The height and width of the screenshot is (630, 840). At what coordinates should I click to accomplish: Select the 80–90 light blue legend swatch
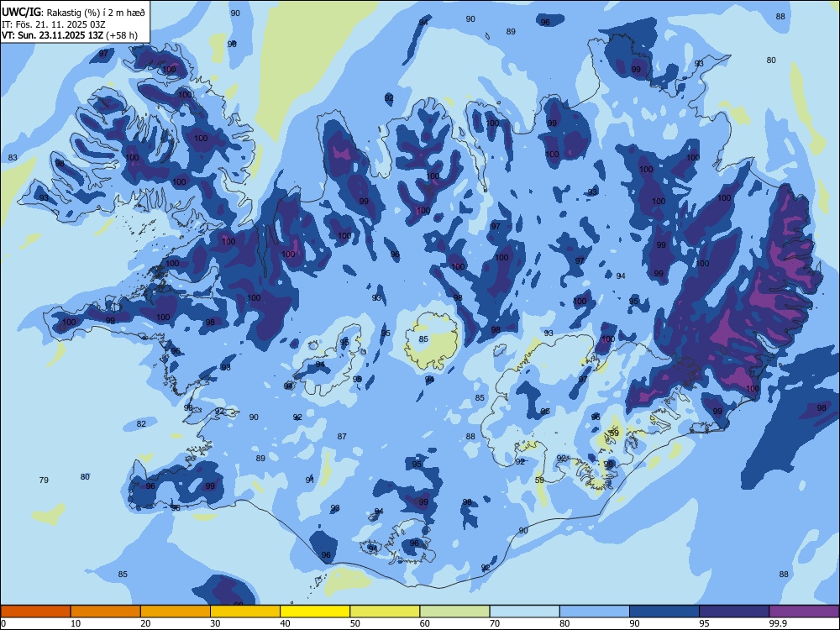(595, 612)
